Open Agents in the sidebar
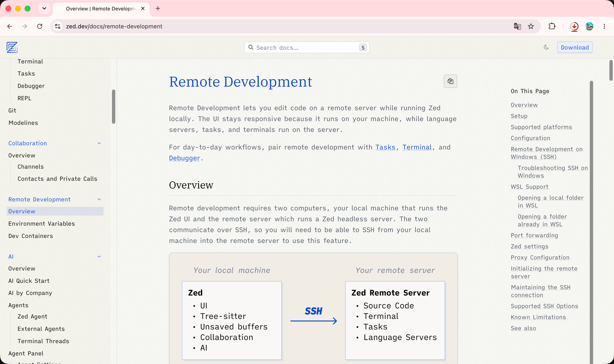 18,305
